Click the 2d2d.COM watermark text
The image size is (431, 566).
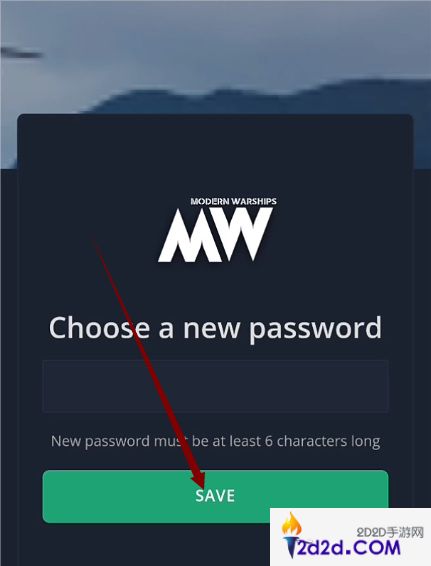(348, 548)
